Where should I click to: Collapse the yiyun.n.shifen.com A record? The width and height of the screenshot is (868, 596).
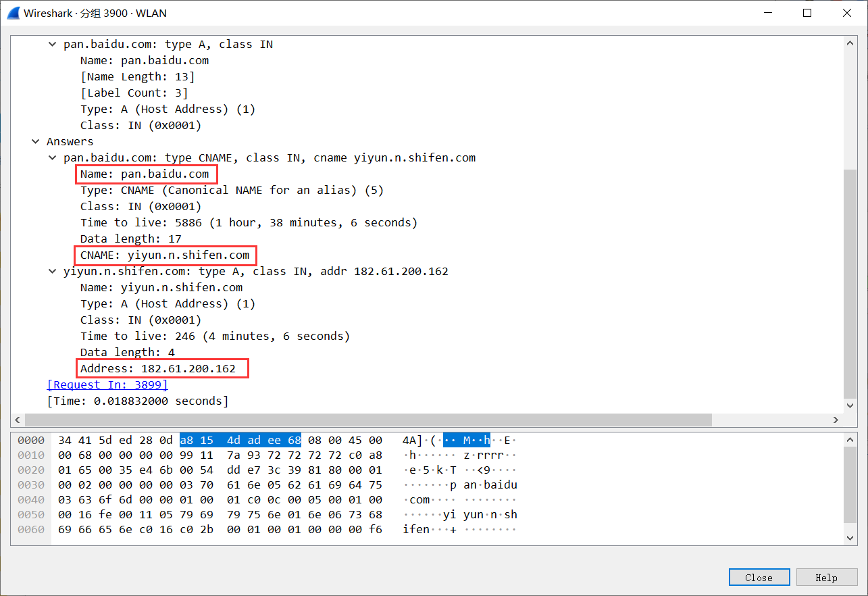point(52,272)
